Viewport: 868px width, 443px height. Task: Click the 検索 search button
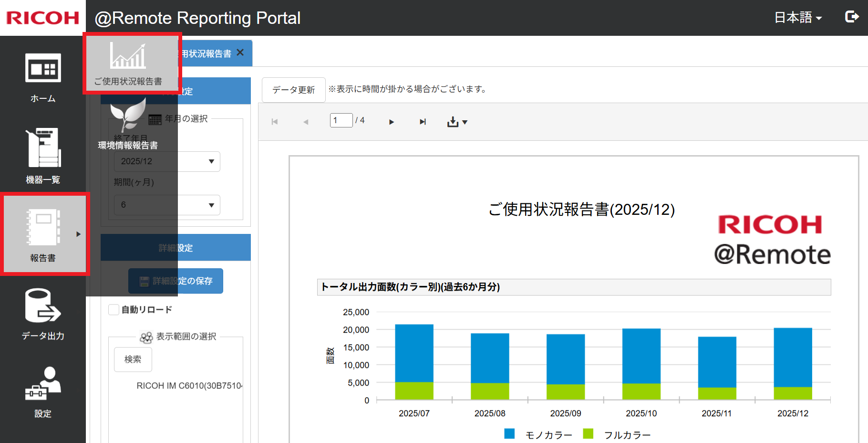133,359
